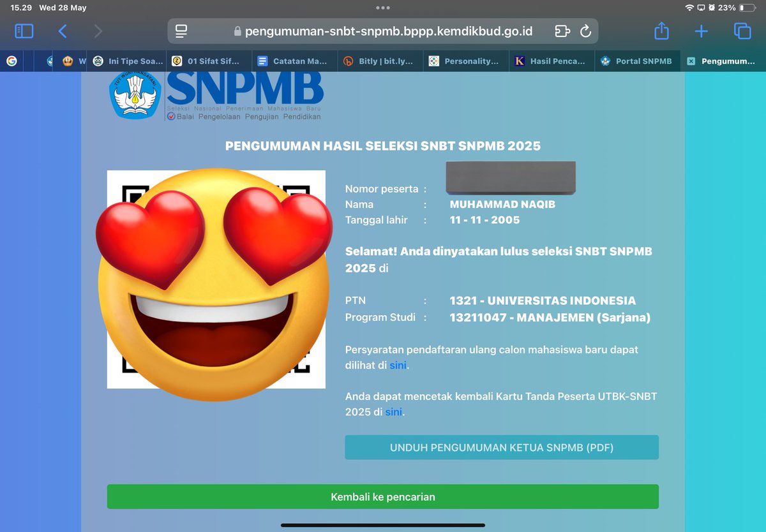Click the heart-eyes emoji over the QR code
The image size is (766, 532).
(x=214, y=284)
